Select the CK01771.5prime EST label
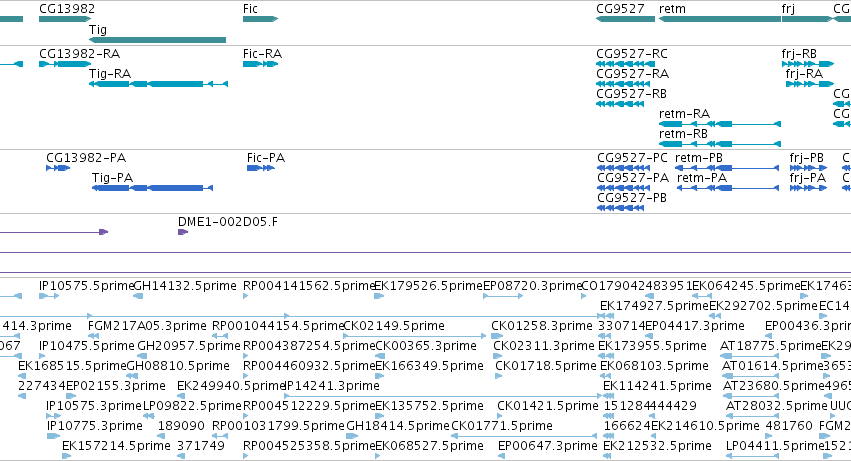This screenshot has width=851, height=461. click(x=502, y=426)
